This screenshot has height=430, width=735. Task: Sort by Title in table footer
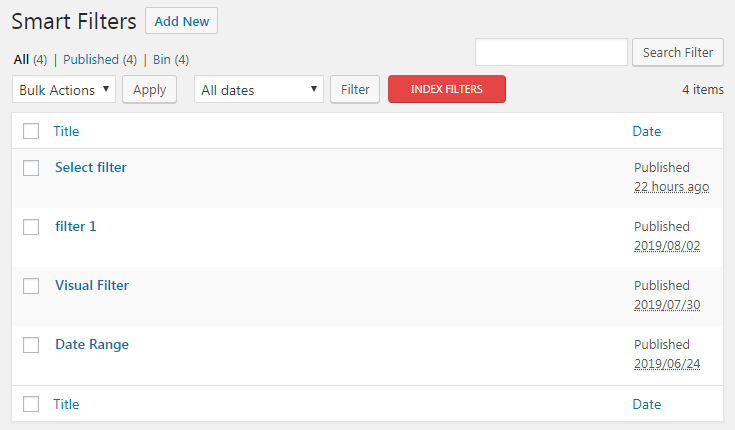(66, 404)
